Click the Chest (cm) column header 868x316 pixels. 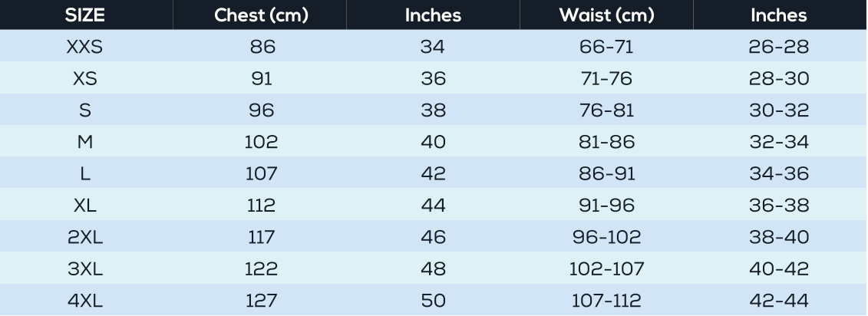coord(261,15)
